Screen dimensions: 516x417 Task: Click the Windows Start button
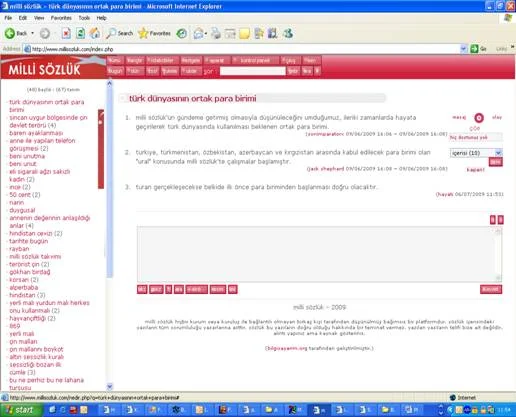(21, 410)
